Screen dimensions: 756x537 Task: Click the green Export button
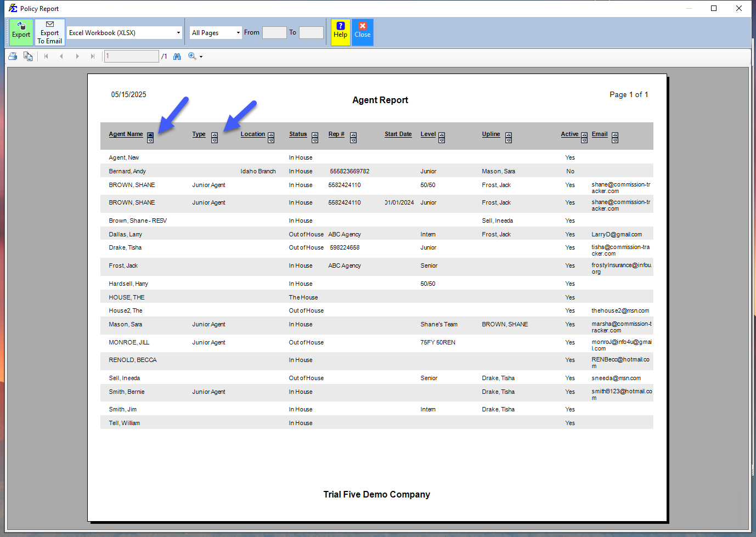[x=20, y=32]
